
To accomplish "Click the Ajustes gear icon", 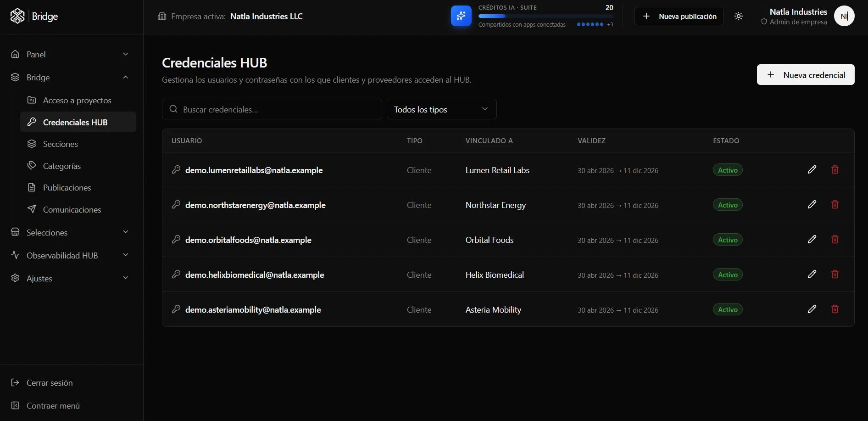I will pos(15,278).
